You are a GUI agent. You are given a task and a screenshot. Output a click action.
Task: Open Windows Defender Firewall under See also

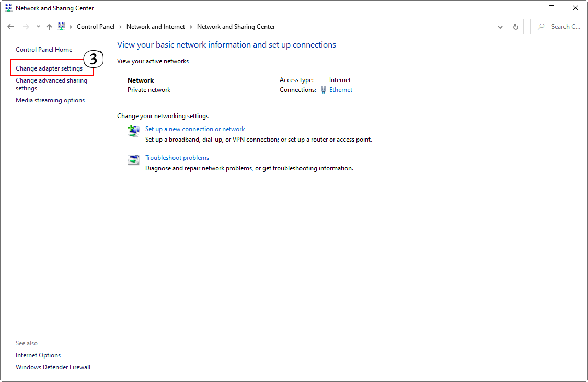point(53,367)
